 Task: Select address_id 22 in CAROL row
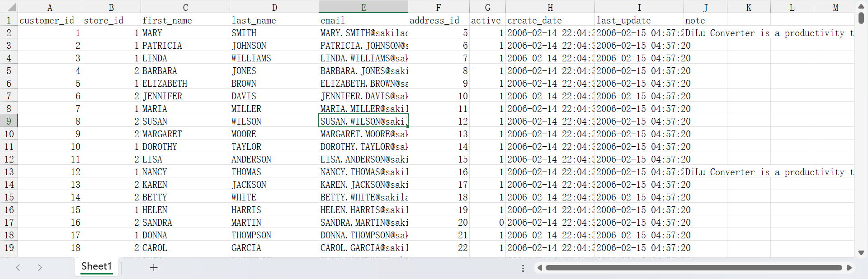pos(439,247)
